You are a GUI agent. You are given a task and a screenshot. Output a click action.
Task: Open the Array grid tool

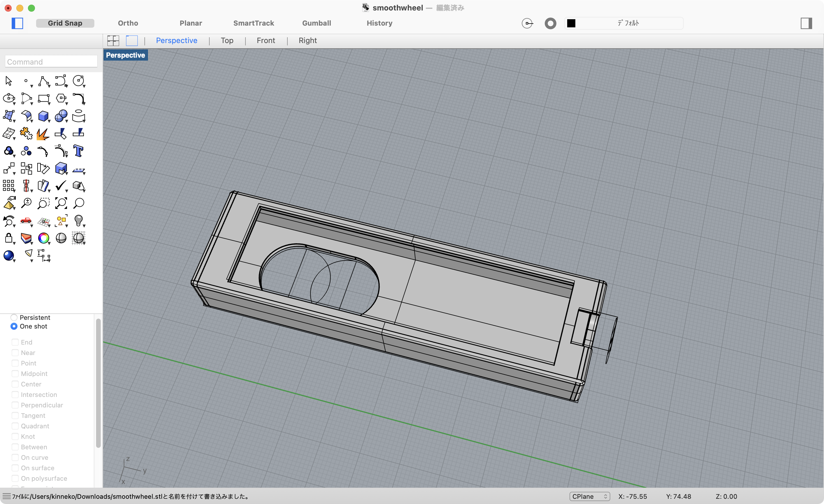9,186
